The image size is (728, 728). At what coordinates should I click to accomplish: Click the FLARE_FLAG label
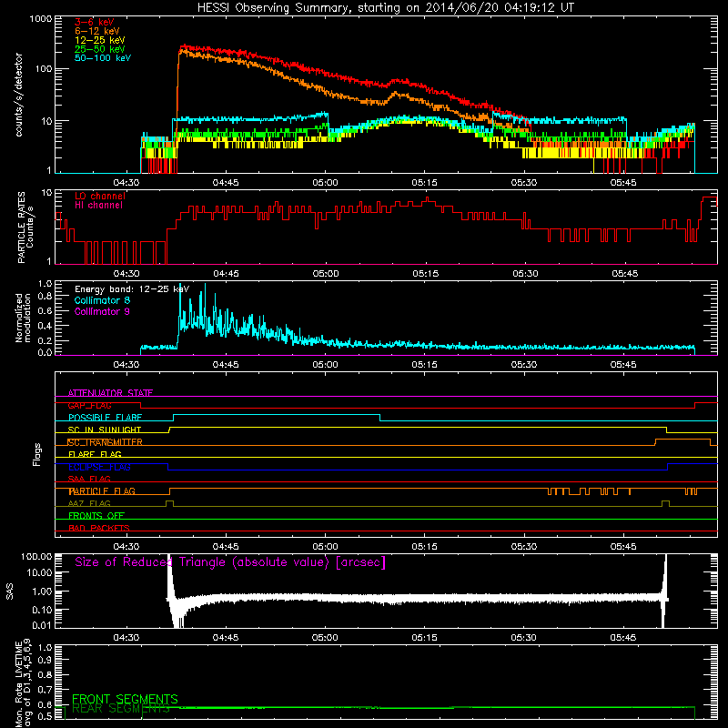pos(95,454)
